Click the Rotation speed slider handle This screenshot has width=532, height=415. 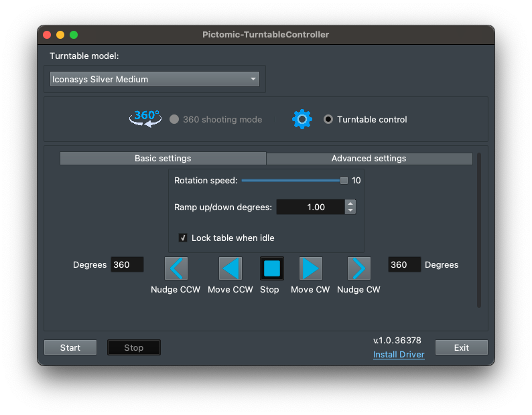pyautogui.click(x=344, y=180)
